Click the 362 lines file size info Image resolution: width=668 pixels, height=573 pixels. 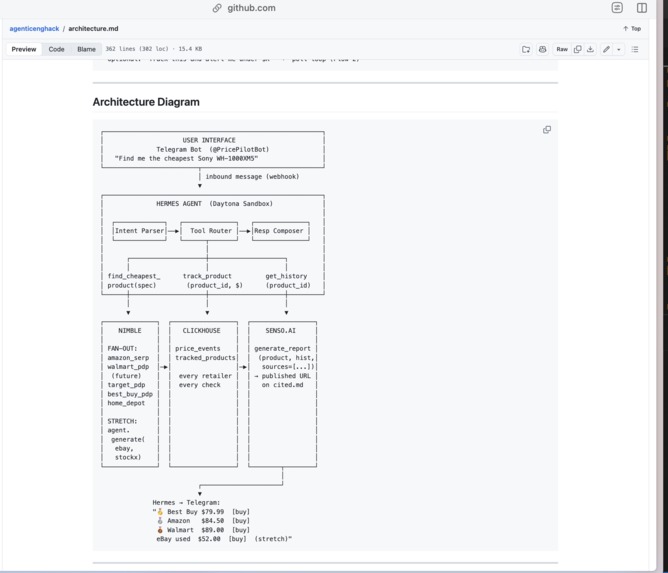tap(154, 49)
